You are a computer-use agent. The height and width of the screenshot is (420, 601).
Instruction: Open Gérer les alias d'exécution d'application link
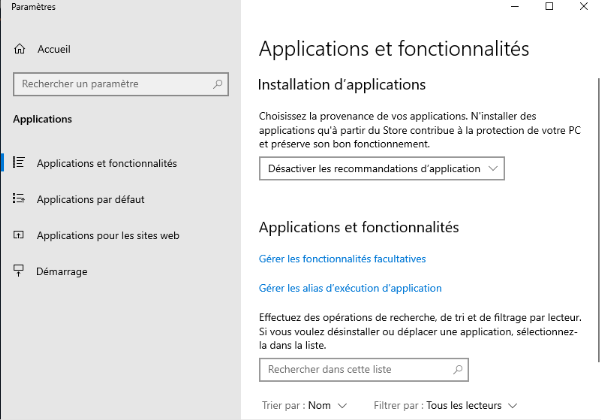350,288
